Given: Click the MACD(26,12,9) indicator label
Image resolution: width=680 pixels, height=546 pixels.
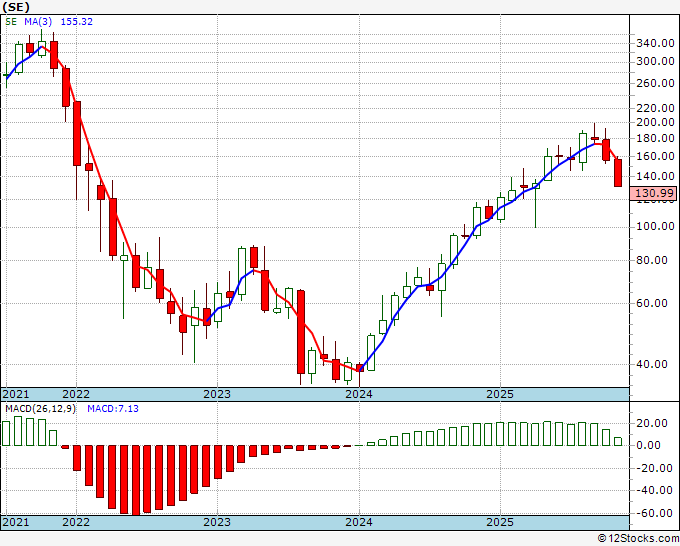Looking at the screenshot, I should [41, 409].
